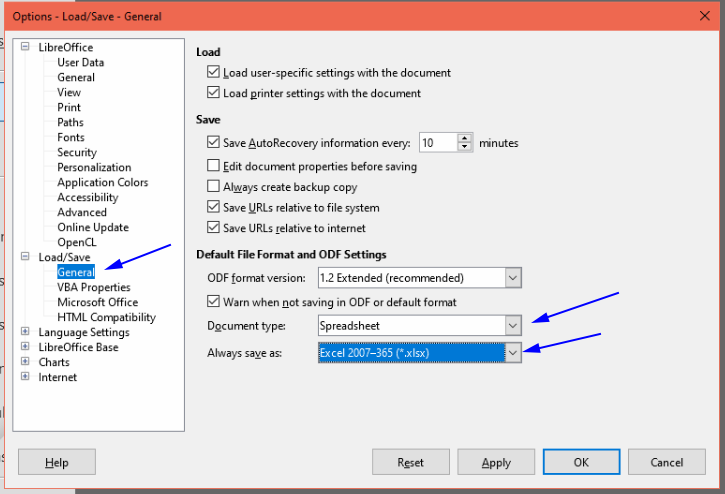Screen dimensions: 725x494
Task: Select Fonts in the options tree
Action: tap(71, 137)
